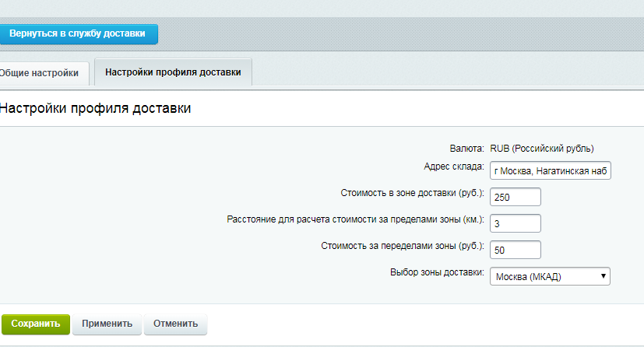Click the large Настройки профиля доставки section heading
The height and width of the screenshot is (347, 644).
pos(95,108)
